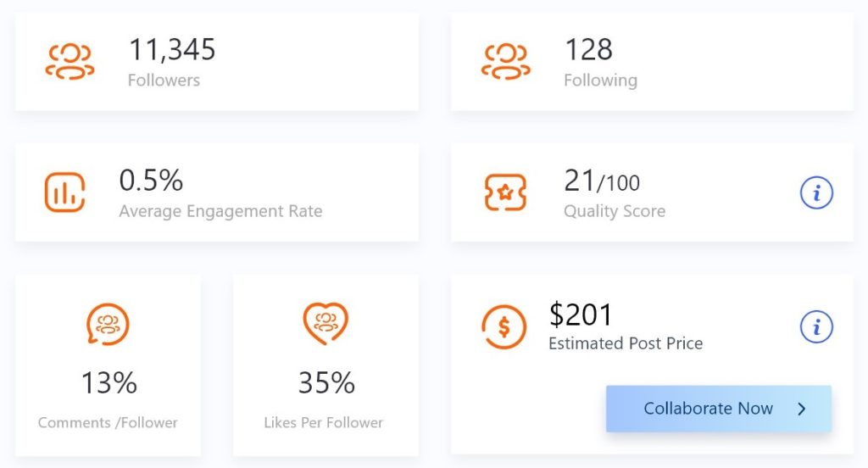This screenshot has height=468, width=868.
Task: Click the arrow on Collaborate Now button
Action: (802, 409)
